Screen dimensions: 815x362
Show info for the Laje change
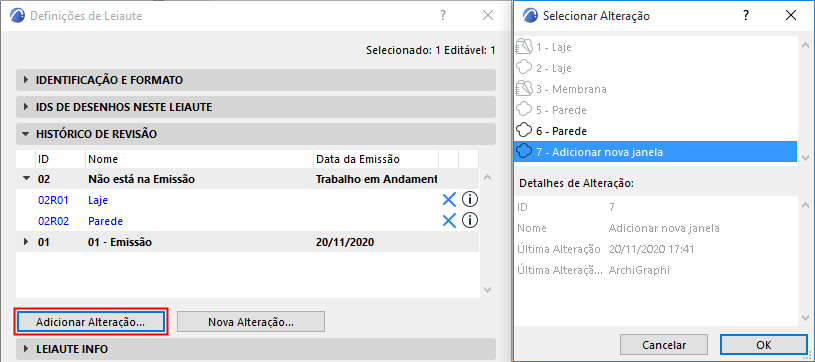(470, 200)
